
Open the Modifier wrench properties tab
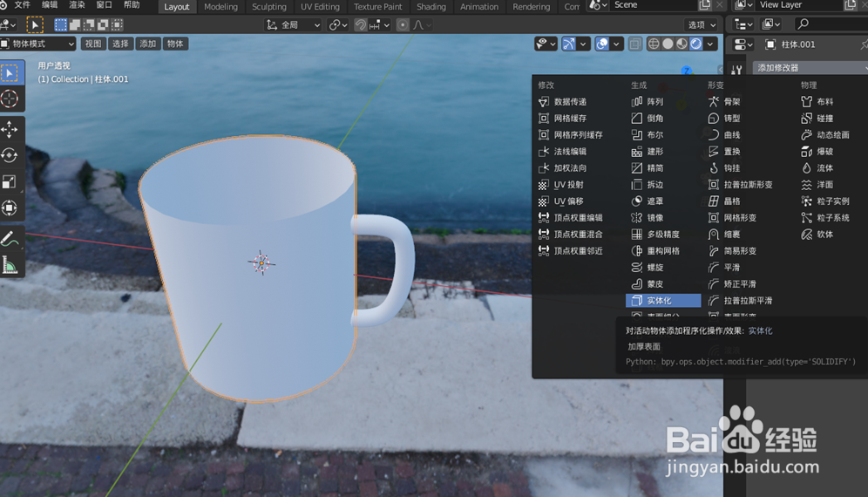[736, 71]
